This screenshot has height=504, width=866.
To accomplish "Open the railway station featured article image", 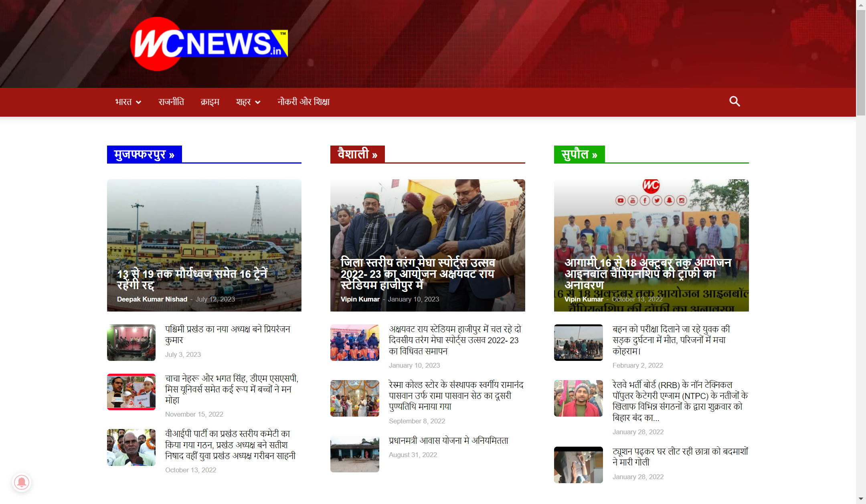I will (x=204, y=245).
